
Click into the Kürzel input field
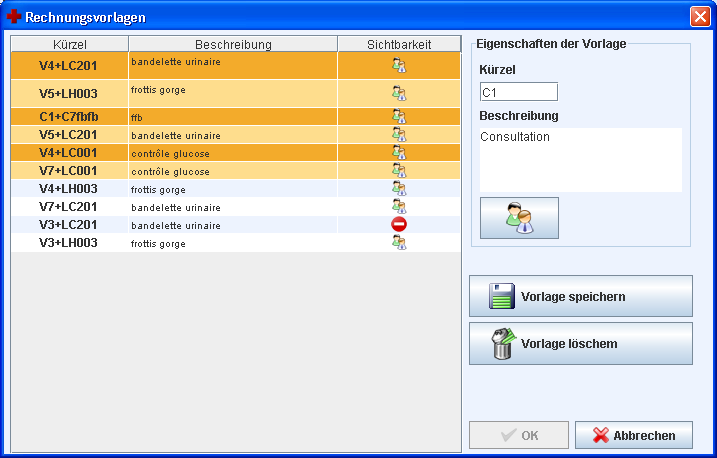coord(518,92)
